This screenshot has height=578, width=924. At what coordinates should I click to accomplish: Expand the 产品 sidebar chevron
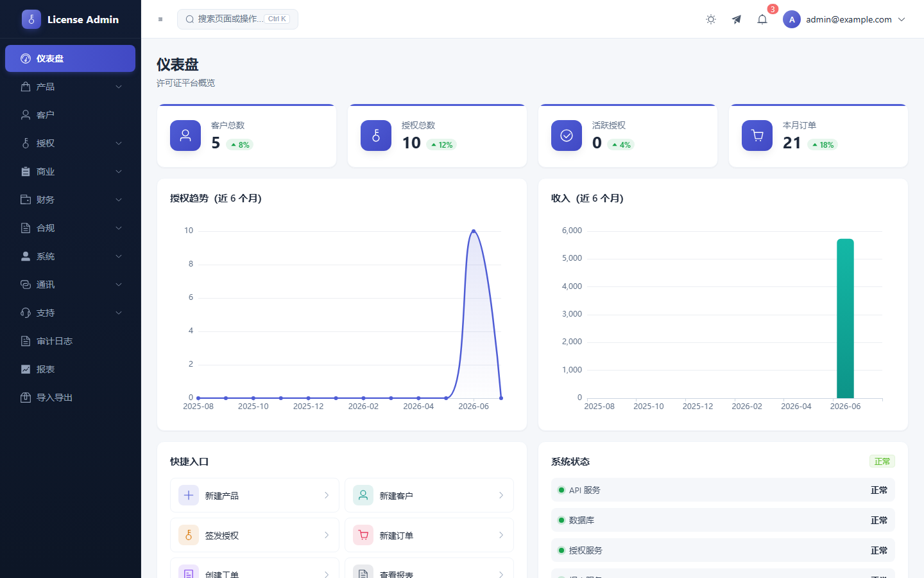click(x=119, y=87)
